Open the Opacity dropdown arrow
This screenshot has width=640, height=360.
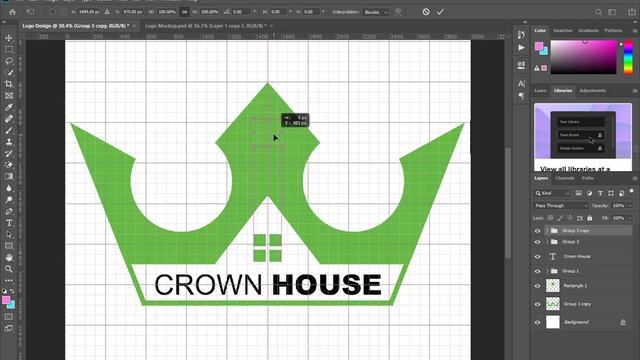(x=629, y=206)
